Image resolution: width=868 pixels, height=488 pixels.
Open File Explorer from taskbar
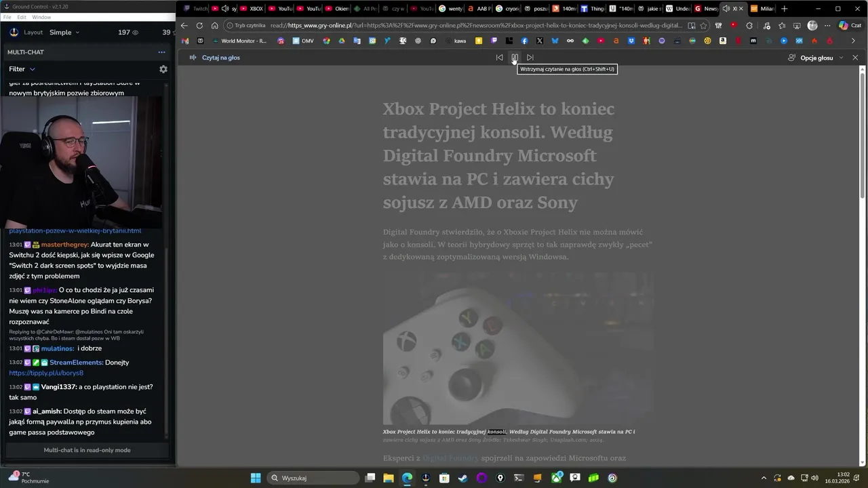point(389,478)
